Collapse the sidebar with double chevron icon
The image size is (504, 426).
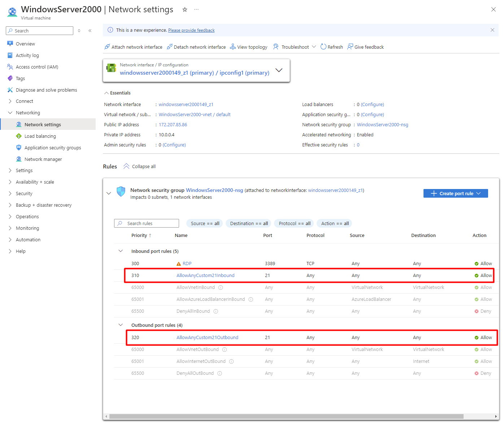(x=90, y=31)
